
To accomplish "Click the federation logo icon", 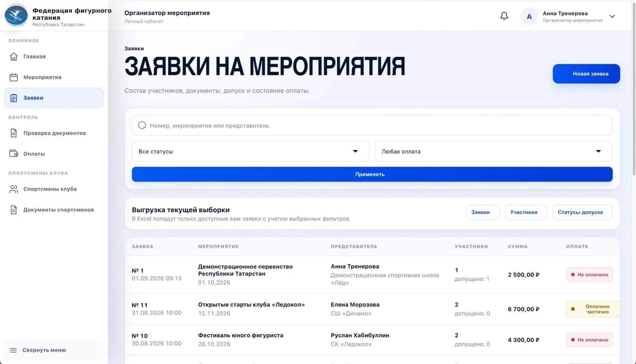I will tap(16, 15).
